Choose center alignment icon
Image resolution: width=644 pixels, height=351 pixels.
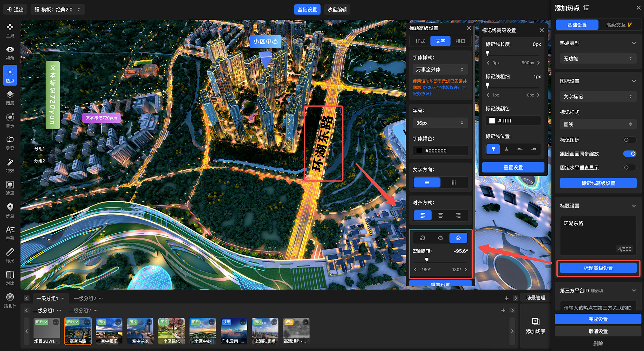point(440,215)
